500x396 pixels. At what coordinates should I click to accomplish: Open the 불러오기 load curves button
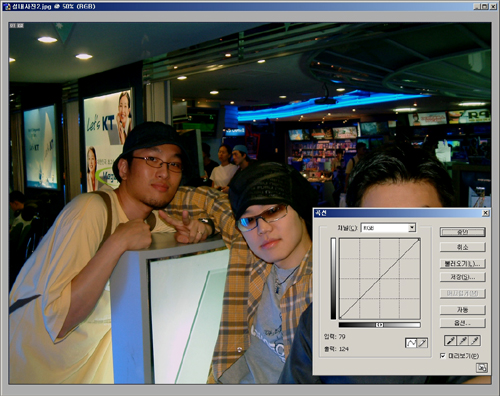coord(462,264)
